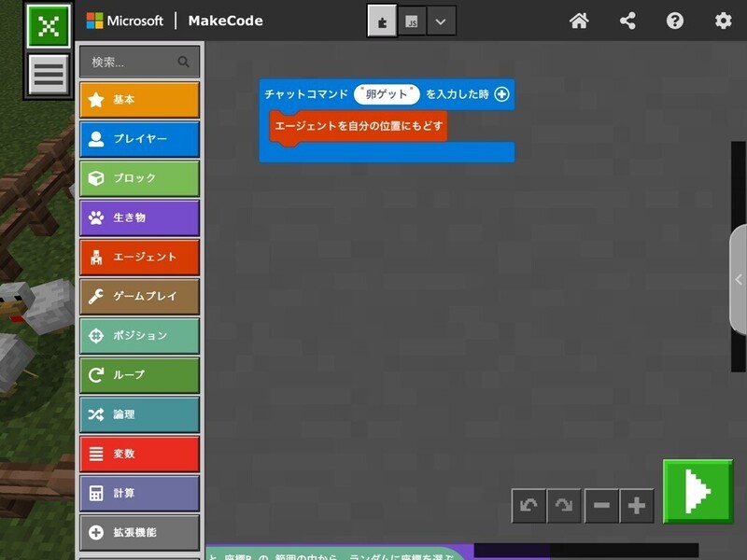This screenshot has height=560, width=747.
Task: Zoom in the workspace with plus button
Action: 637,506
